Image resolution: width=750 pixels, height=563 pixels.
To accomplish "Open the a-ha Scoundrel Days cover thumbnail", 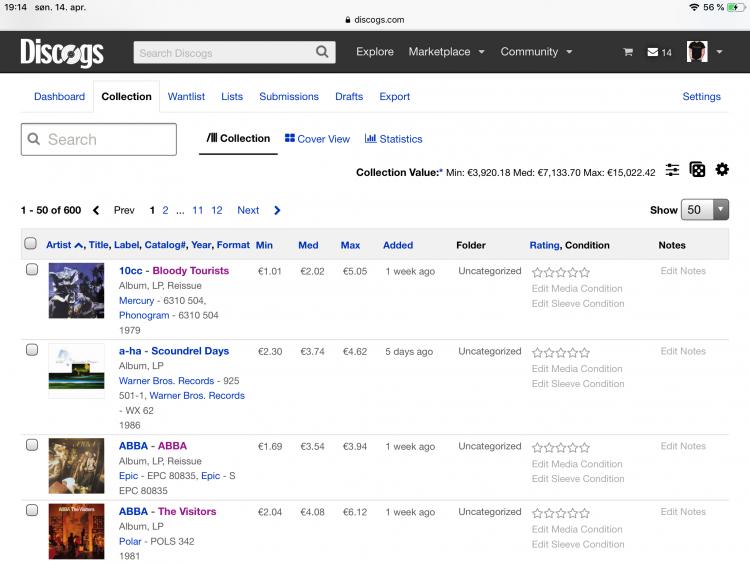I will (76, 371).
